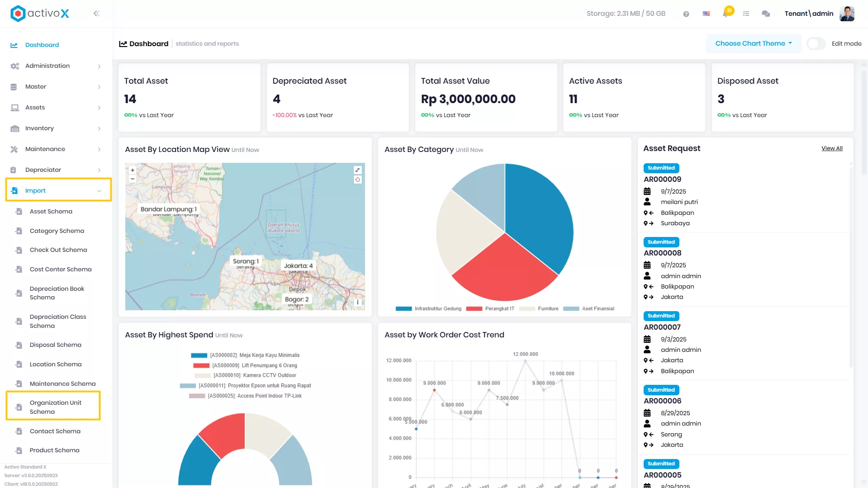Screen dimensions: 868x488
Task: Click the Assets laptop icon
Action: [14, 108]
